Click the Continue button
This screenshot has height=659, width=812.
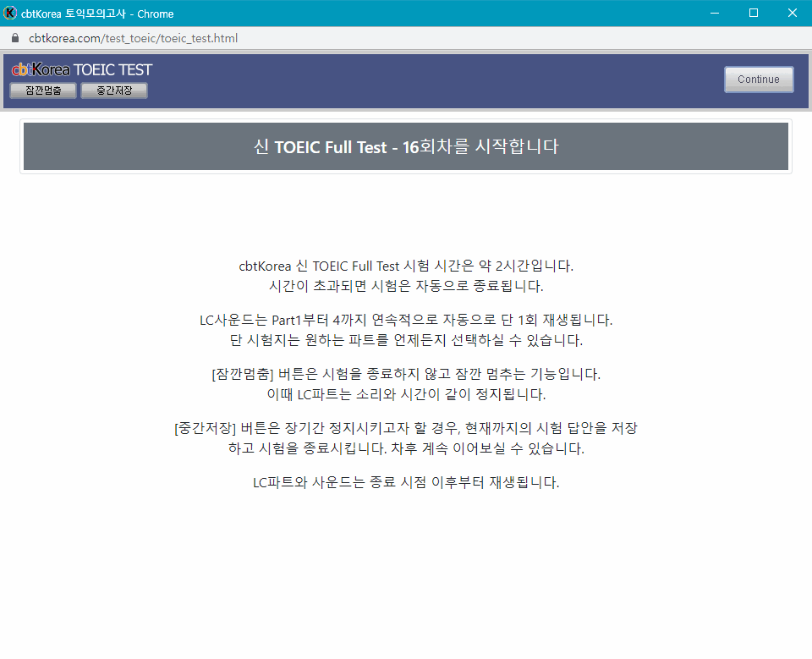coord(759,80)
